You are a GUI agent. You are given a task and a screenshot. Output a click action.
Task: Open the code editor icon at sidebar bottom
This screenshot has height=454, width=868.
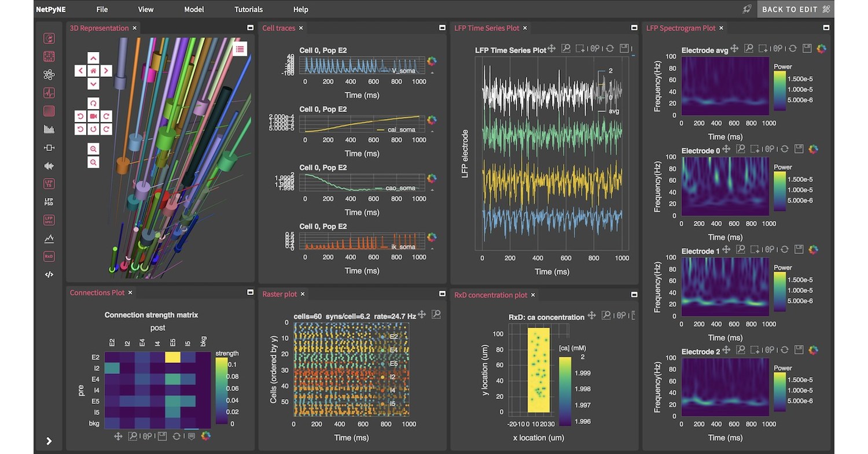pos(49,274)
